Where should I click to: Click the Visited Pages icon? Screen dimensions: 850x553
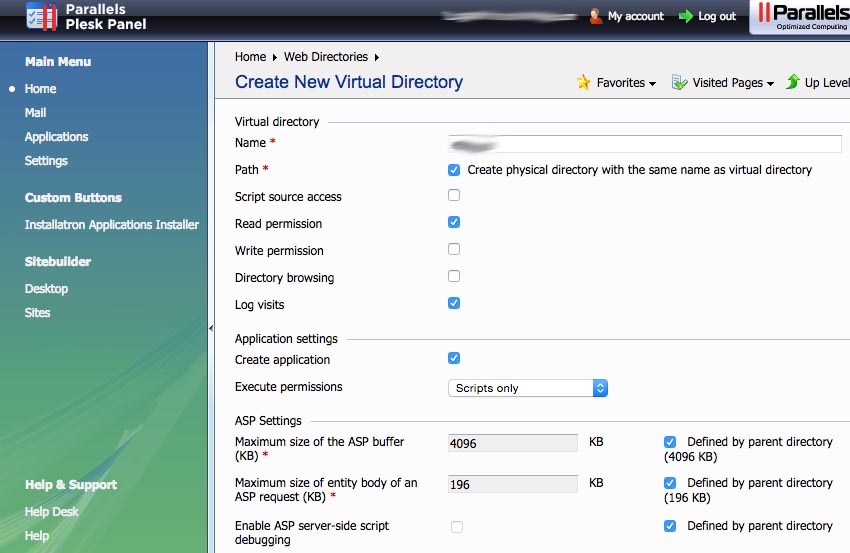(x=679, y=82)
